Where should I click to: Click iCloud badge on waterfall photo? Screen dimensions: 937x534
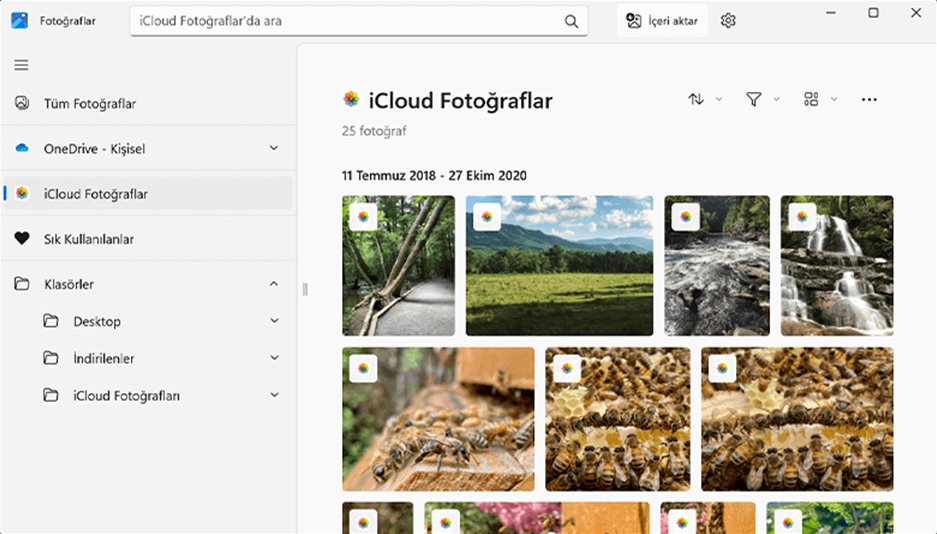coord(802,217)
